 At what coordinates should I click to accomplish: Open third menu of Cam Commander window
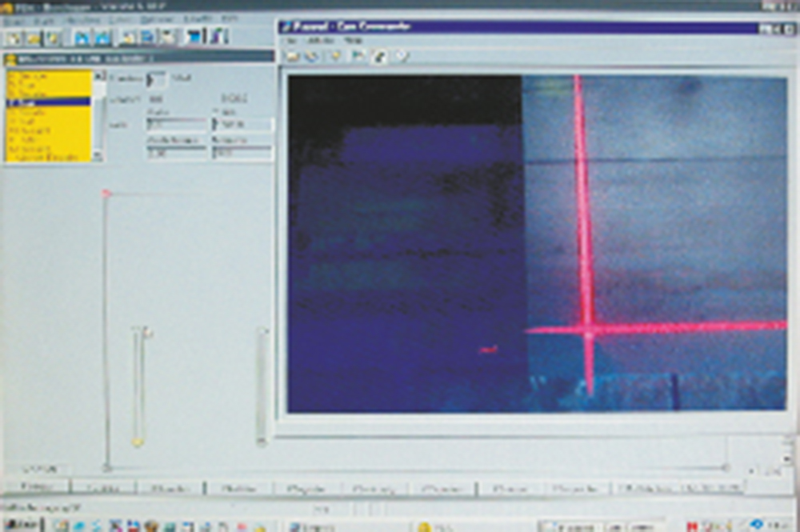[x=353, y=40]
